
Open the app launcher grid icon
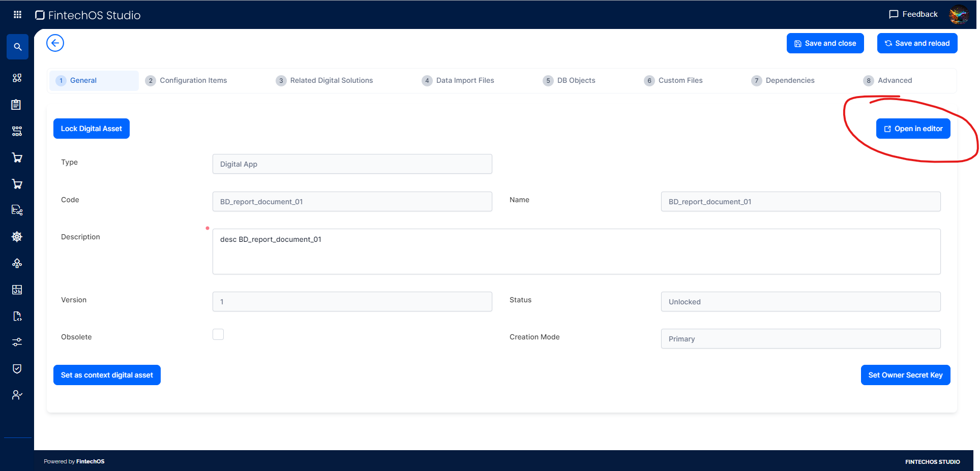(17, 15)
